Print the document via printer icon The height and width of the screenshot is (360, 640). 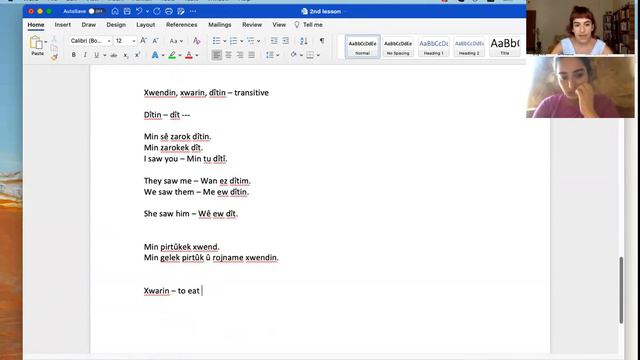click(x=169, y=11)
